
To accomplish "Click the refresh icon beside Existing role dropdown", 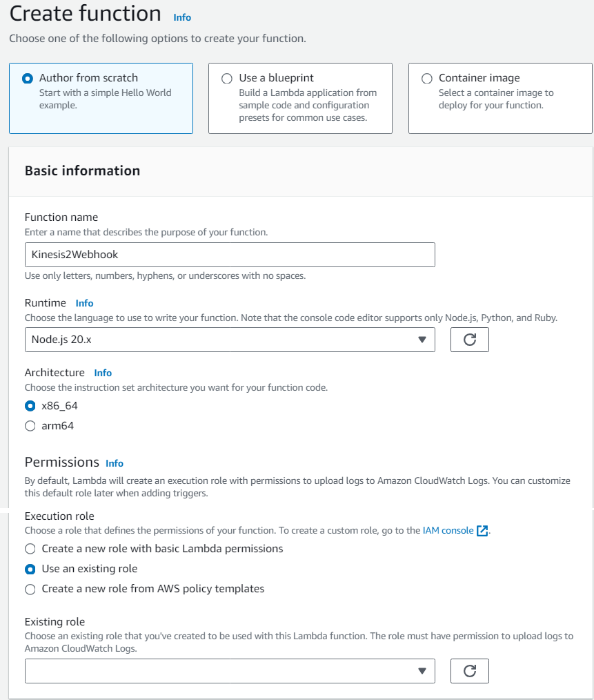I will 469,670.
